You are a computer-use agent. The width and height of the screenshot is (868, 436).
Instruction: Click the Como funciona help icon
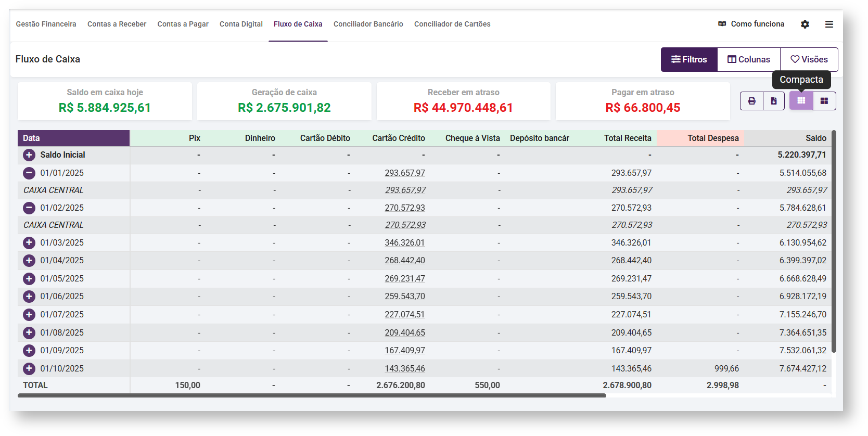click(722, 24)
